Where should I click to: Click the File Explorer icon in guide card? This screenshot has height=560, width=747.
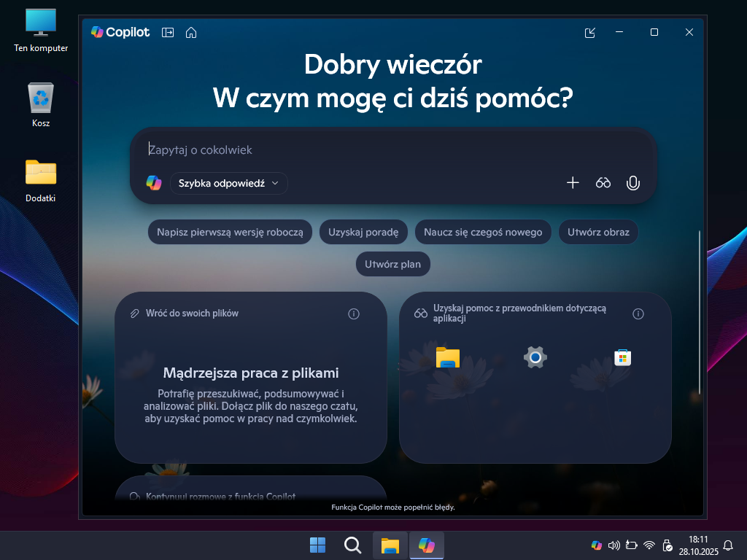(447, 357)
